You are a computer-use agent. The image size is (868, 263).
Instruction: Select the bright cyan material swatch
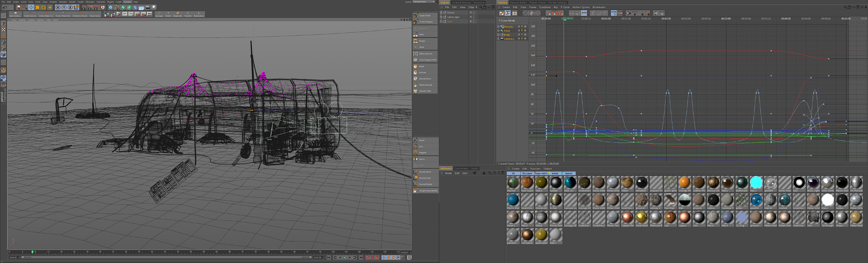click(756, 182)
